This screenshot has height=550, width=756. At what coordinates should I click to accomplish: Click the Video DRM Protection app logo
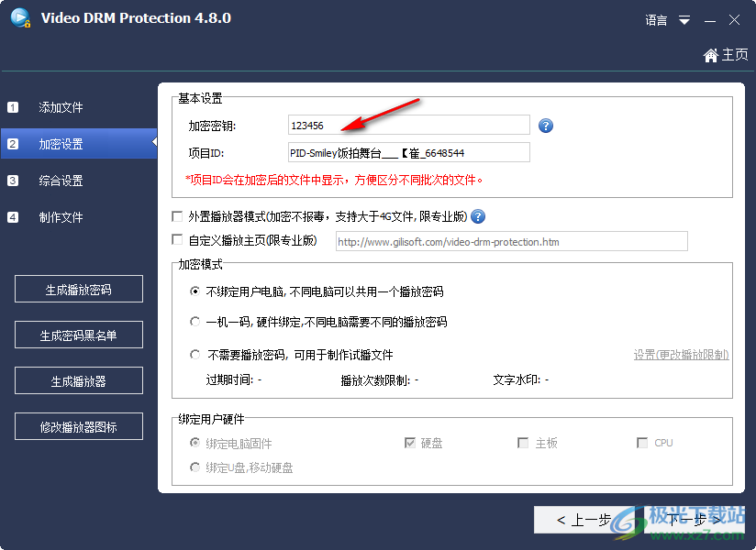coord(20,17)
